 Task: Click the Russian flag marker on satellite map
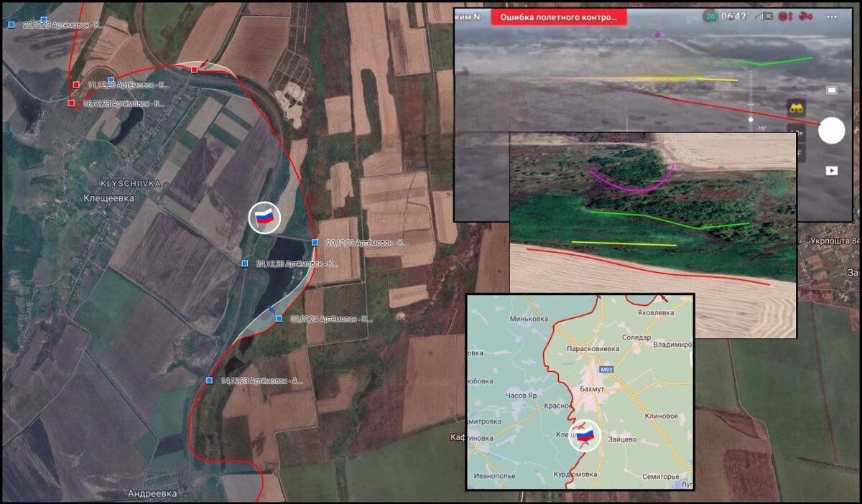point(265,217)
